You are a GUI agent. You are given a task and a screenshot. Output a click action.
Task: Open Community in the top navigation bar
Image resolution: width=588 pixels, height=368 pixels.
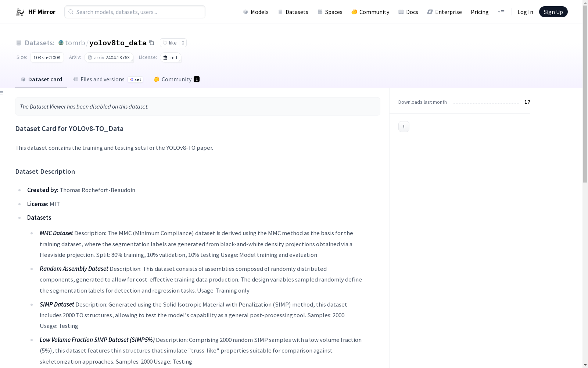370,12
